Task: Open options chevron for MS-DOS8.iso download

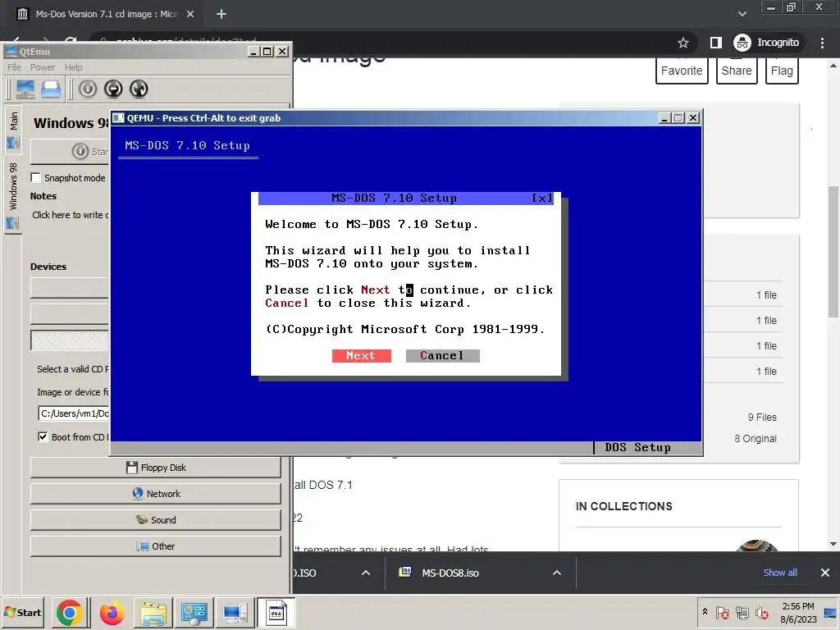Action: point(557,573)
